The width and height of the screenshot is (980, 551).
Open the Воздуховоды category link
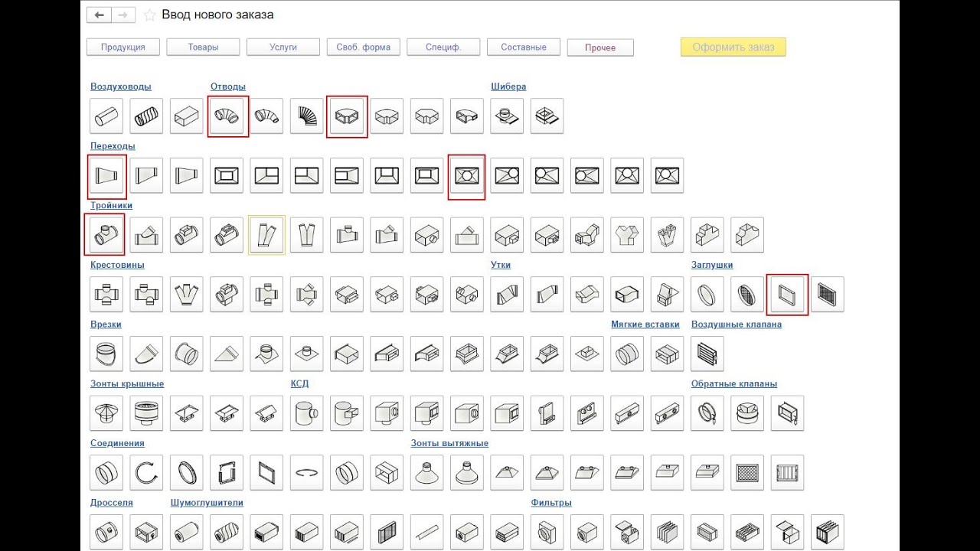pyautogui.click(x=121, y=86)
